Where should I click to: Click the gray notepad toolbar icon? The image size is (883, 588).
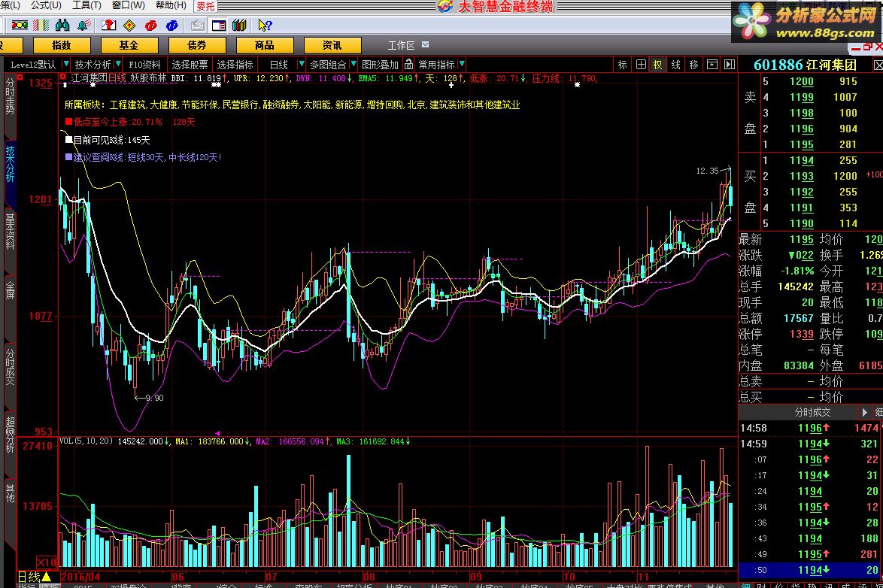pyautogui.click(x=198, y=26)
